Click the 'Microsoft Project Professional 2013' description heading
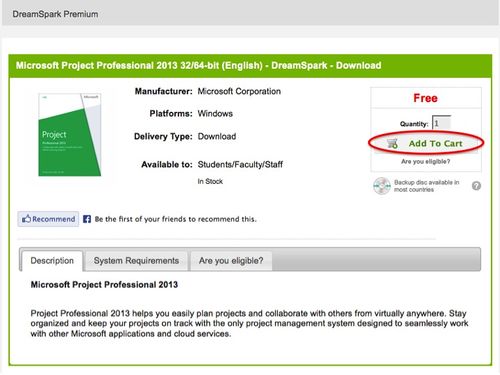Image resolution: width=500 pixels, height=375 pixels. coord(104,285)
